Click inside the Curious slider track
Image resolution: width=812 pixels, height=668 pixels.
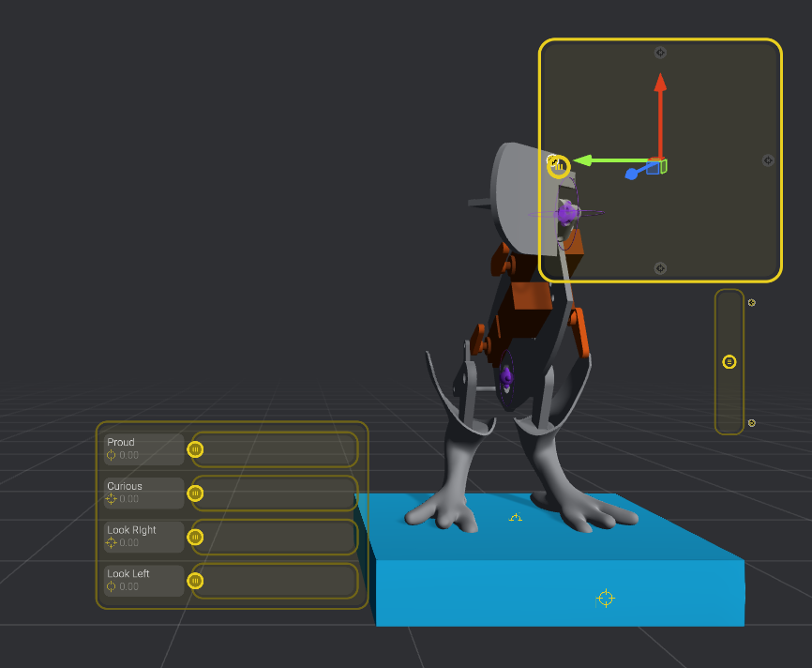tap(275, 493)
